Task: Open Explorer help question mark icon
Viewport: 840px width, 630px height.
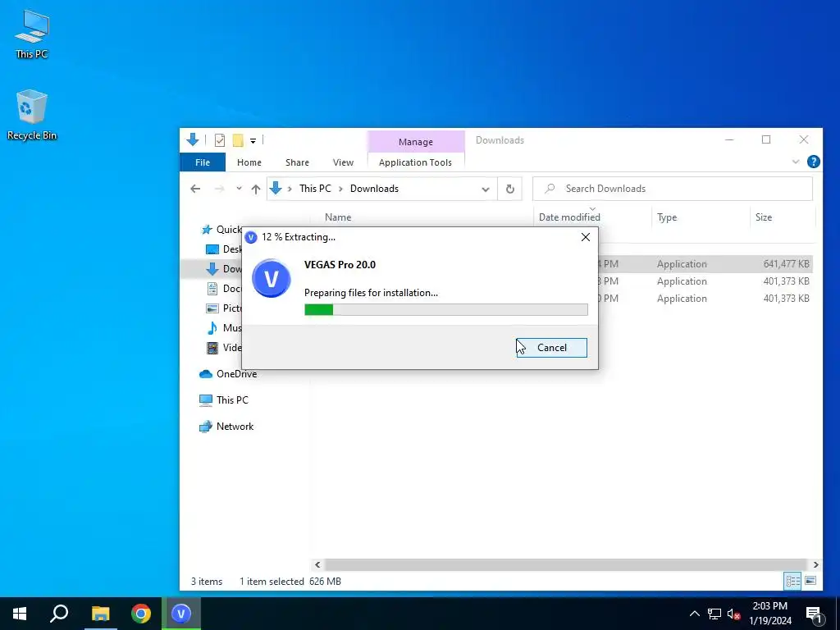Action: (813, 162)
